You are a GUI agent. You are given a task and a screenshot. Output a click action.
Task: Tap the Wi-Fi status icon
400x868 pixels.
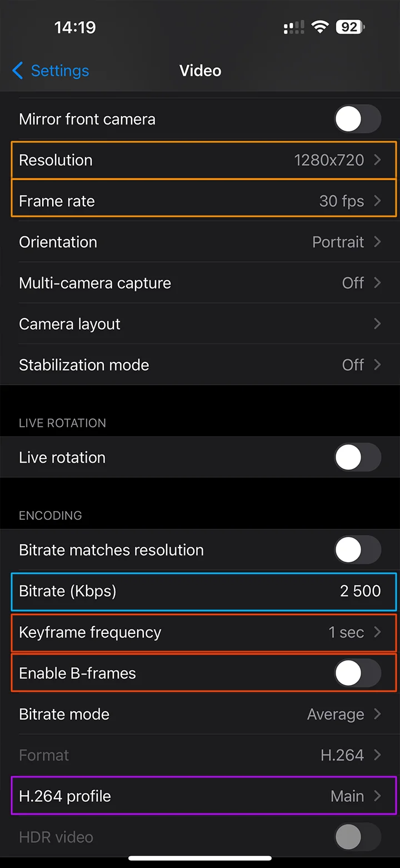tap(320, 27)
